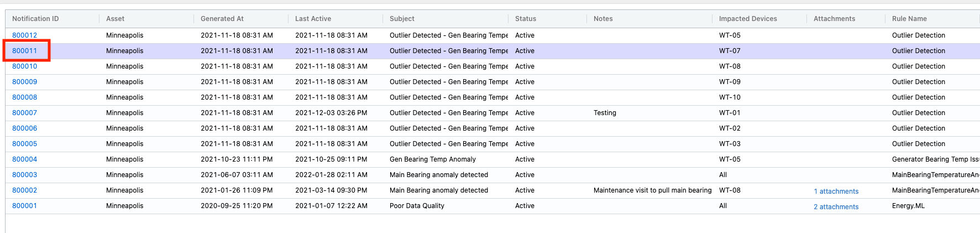
Task: Open notification 800011 link
Action: (24, 51)
